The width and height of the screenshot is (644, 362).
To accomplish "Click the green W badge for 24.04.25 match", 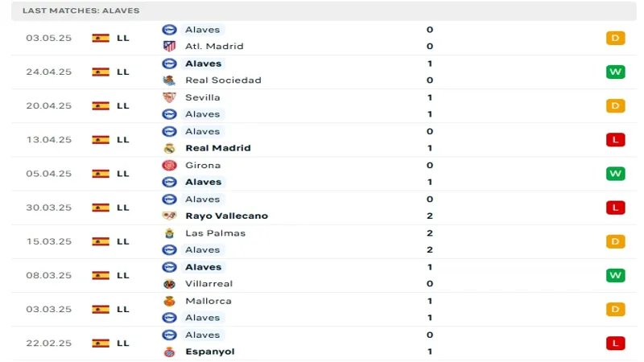I will 616,72.
